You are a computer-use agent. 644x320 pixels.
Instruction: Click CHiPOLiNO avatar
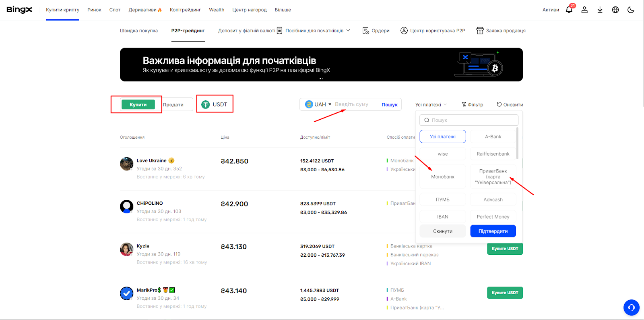tap(126, 206)
